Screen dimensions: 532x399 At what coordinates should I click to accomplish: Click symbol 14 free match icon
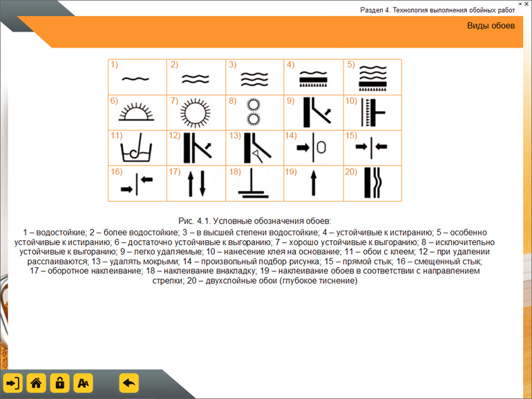click(313, 148)
